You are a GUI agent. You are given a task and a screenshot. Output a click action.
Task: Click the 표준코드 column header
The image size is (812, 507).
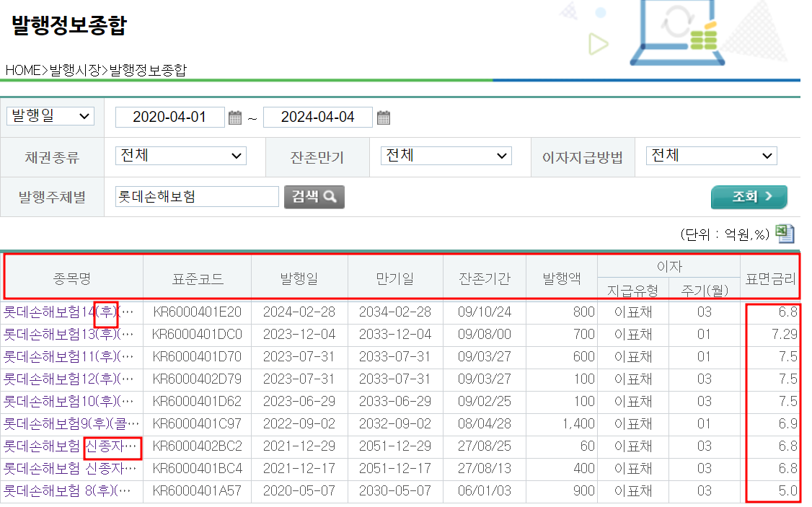(x=198, y=278)
